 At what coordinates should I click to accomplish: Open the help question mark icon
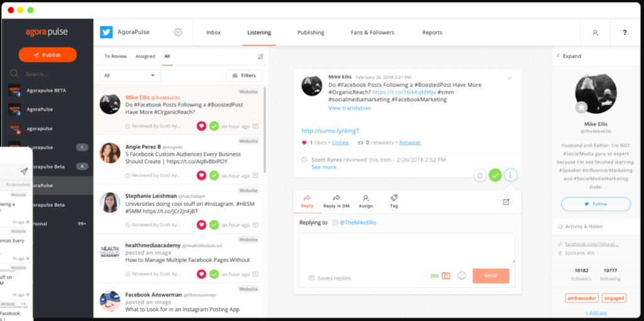pos(625,33)
